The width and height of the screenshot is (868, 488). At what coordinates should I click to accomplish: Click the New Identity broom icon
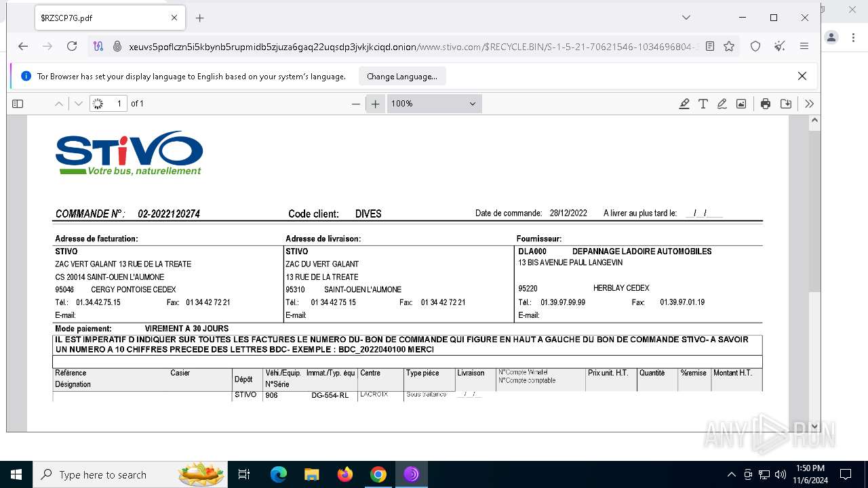click(780, 46)
